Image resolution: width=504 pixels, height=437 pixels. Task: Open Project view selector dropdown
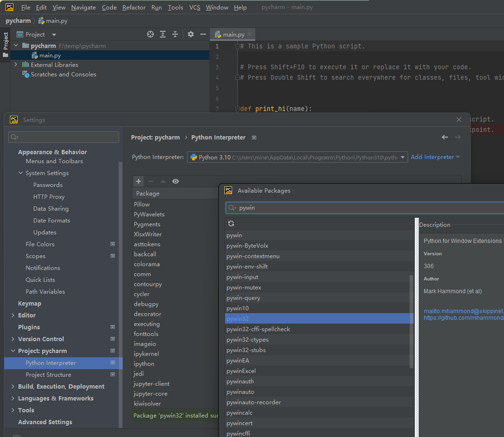click(54, 34)
